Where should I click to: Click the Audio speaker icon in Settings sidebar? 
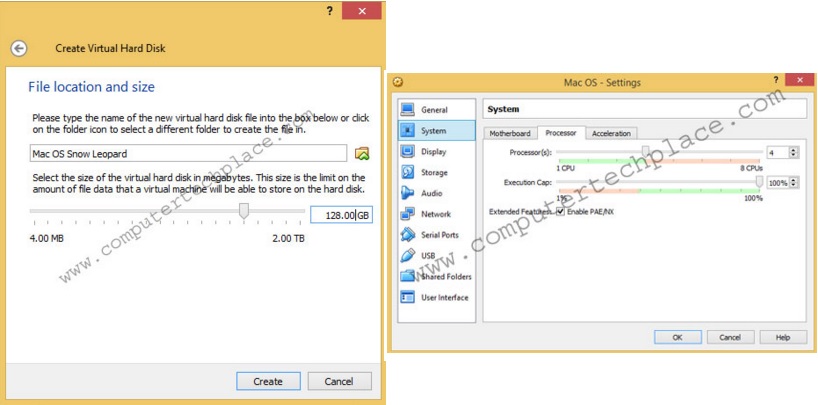pyautogui.click(x=407, y=193)
